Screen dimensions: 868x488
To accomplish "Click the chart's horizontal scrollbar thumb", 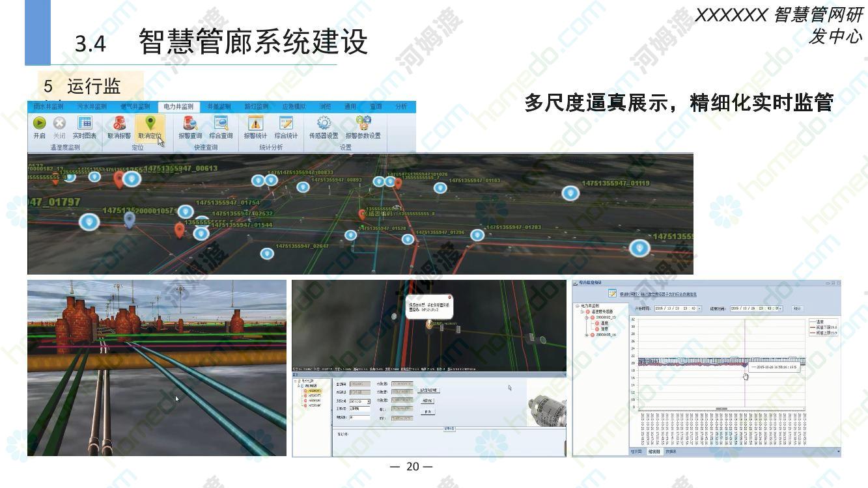I will click(x=721, y=409).
